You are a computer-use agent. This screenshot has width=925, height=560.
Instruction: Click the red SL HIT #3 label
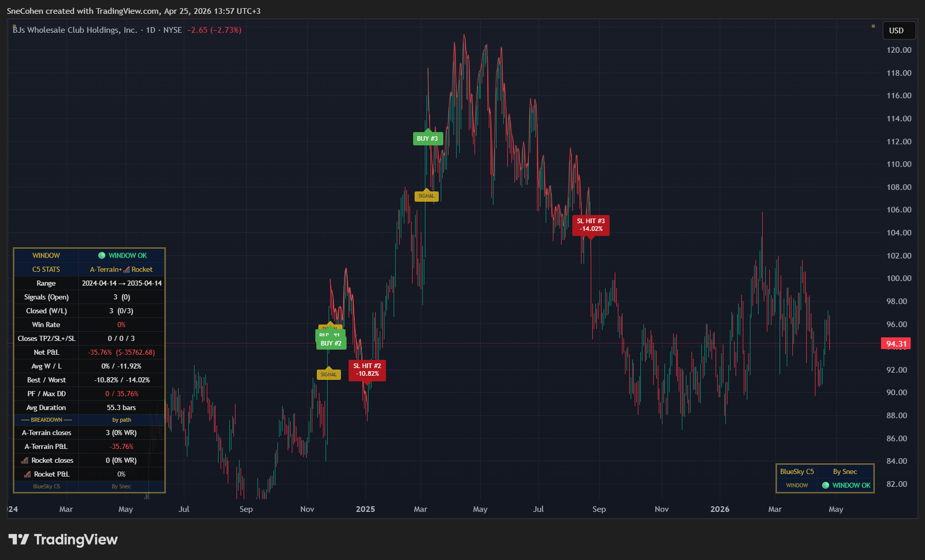[x=591, y=225]
